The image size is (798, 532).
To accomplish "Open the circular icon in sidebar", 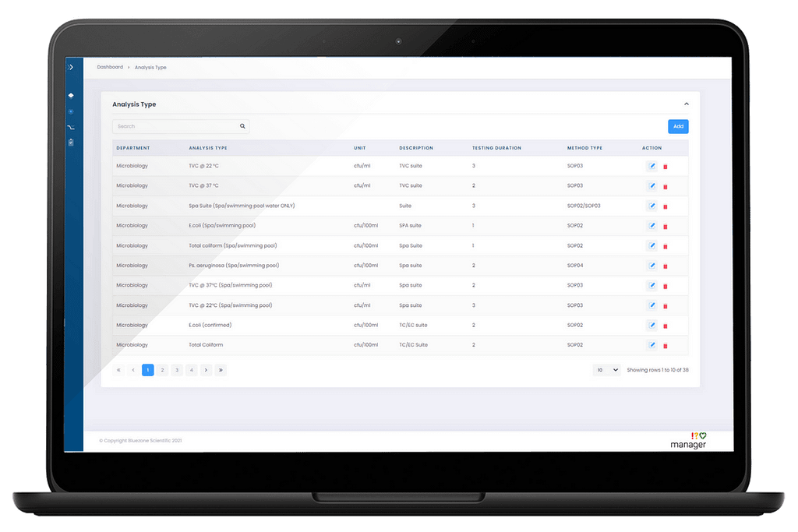I will (x=71, y=111).
